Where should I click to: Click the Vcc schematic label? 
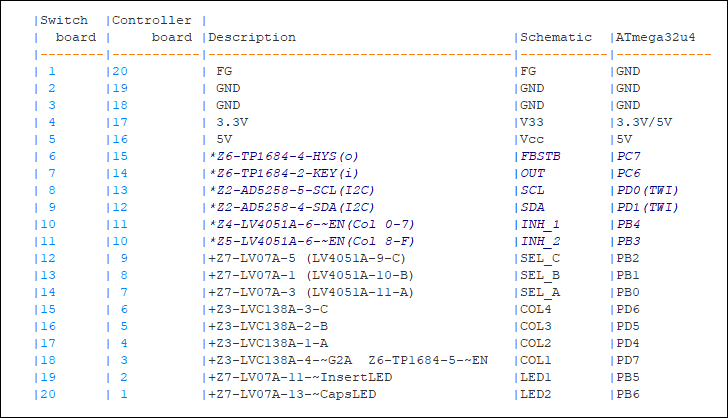tap(532, 139)
